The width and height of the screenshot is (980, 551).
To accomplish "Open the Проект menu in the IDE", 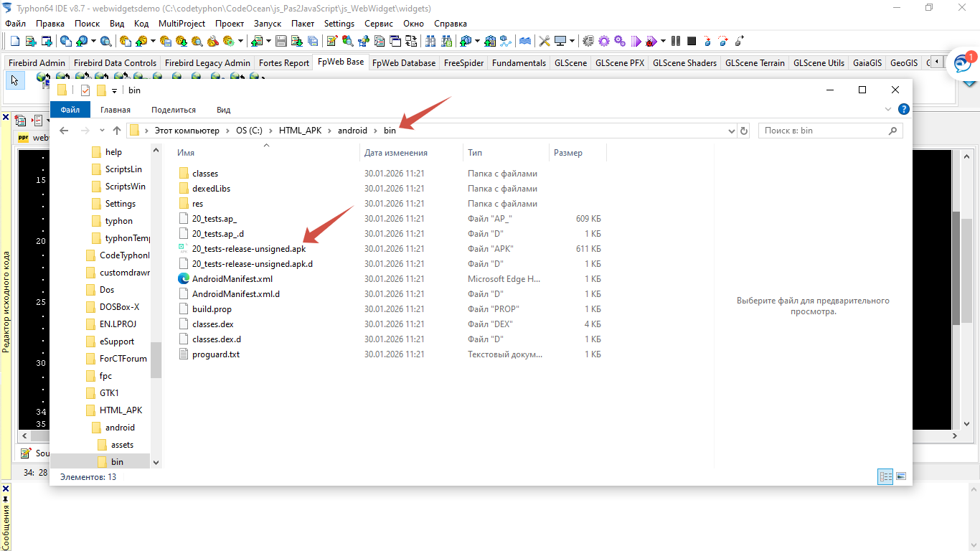I will 230,24.
